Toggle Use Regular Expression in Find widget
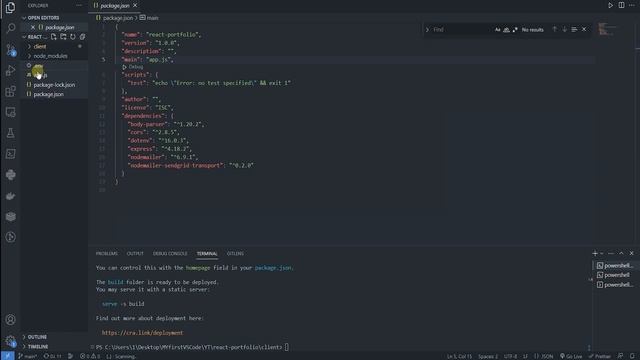Viewport: 640px width, 360px height. tap(515, 29)
